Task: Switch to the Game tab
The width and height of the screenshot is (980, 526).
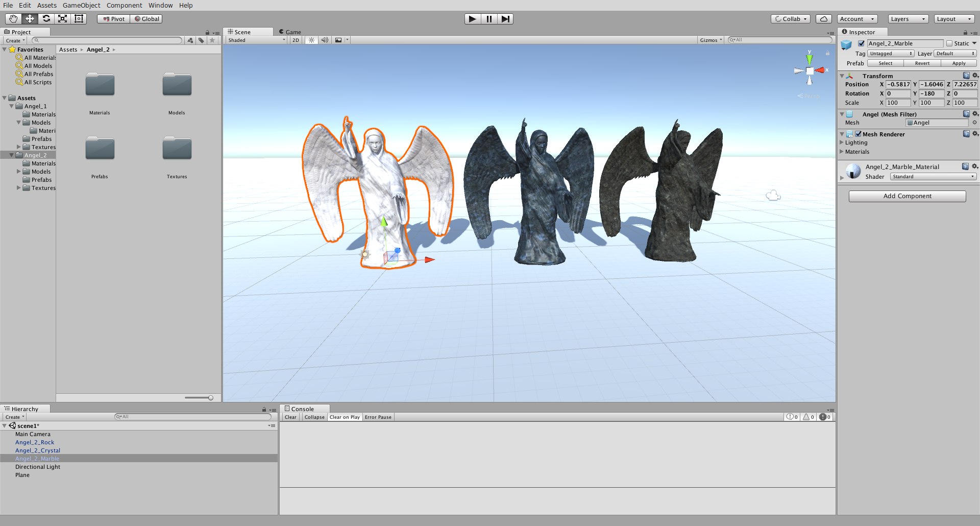Action: coord(289,32)
